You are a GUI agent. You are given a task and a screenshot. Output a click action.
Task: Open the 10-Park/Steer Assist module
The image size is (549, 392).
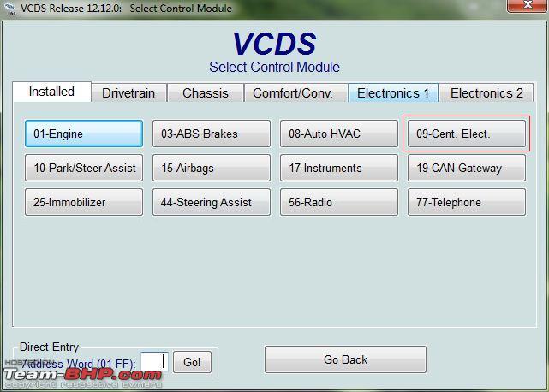(84, 168)
